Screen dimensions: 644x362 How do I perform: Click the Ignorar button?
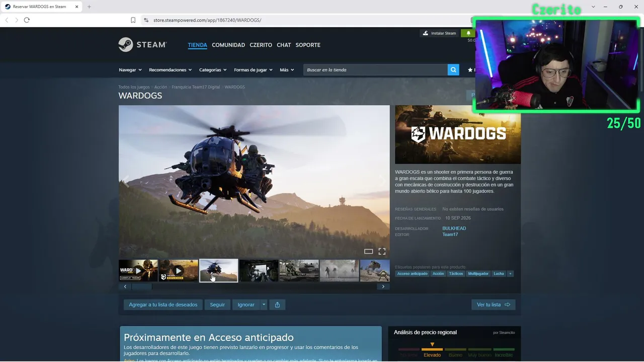(246, 305)
